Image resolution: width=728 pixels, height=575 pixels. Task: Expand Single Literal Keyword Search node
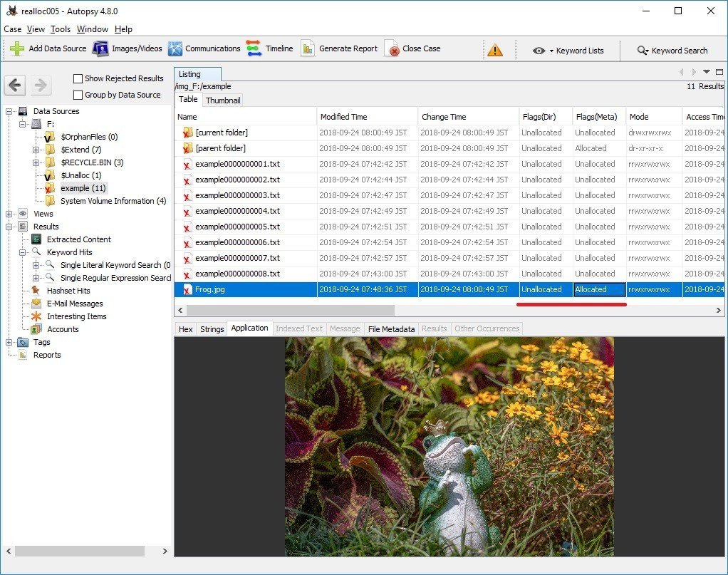(36, 265)
